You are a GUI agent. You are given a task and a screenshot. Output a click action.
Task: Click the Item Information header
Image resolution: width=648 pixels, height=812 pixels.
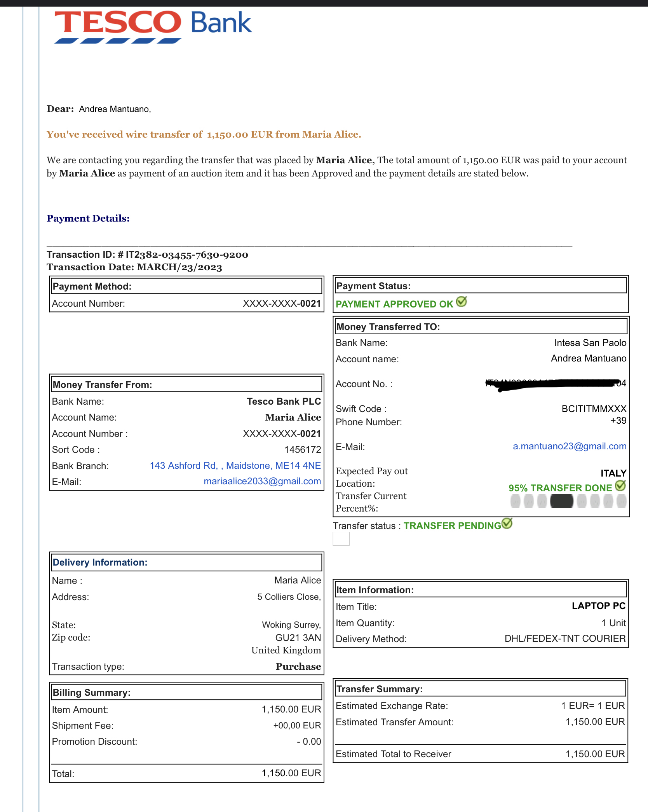(x=481, y=590)
